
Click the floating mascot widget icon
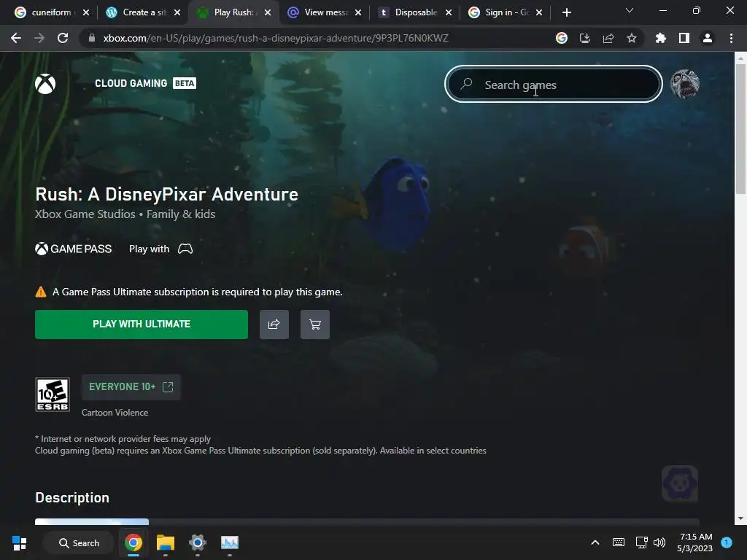(680, 484)
